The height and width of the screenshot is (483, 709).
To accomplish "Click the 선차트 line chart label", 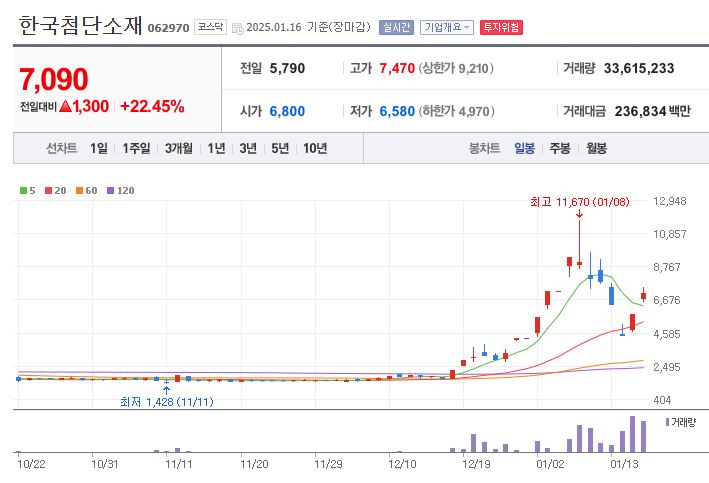I will (61, 148).
